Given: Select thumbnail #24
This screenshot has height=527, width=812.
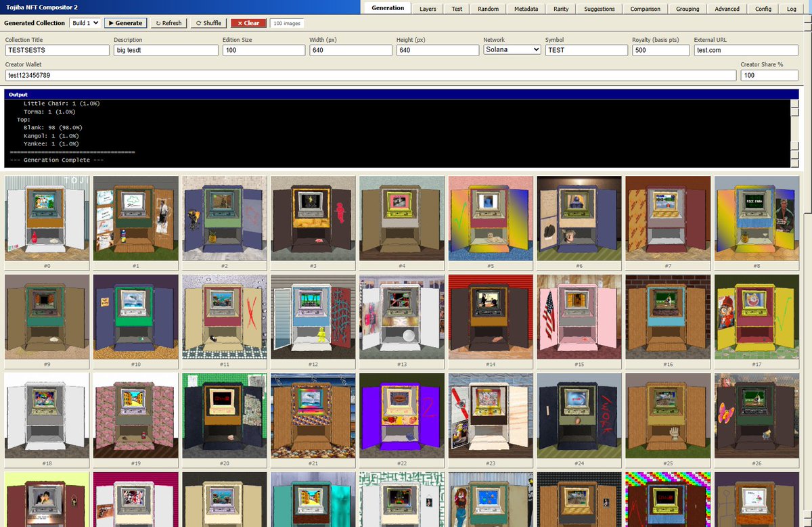Looking at the screenshot, I should (579, 420).
